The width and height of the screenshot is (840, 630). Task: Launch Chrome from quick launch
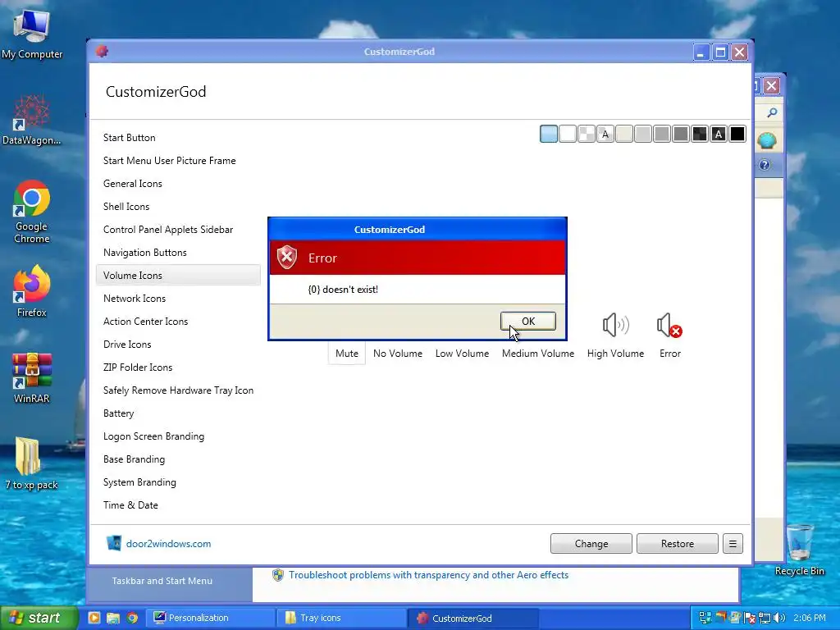pos(132,618)
